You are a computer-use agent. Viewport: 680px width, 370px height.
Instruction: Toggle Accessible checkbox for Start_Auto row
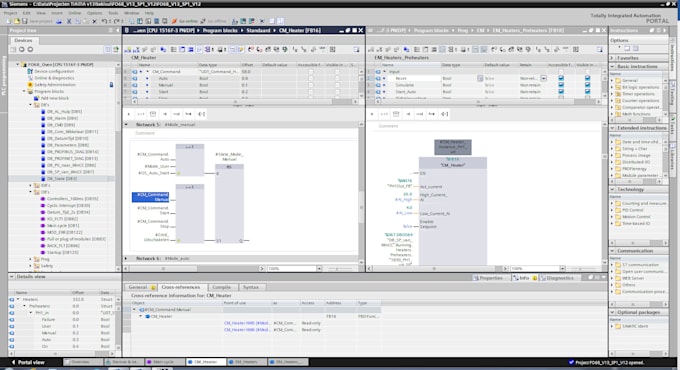[561, 92]
